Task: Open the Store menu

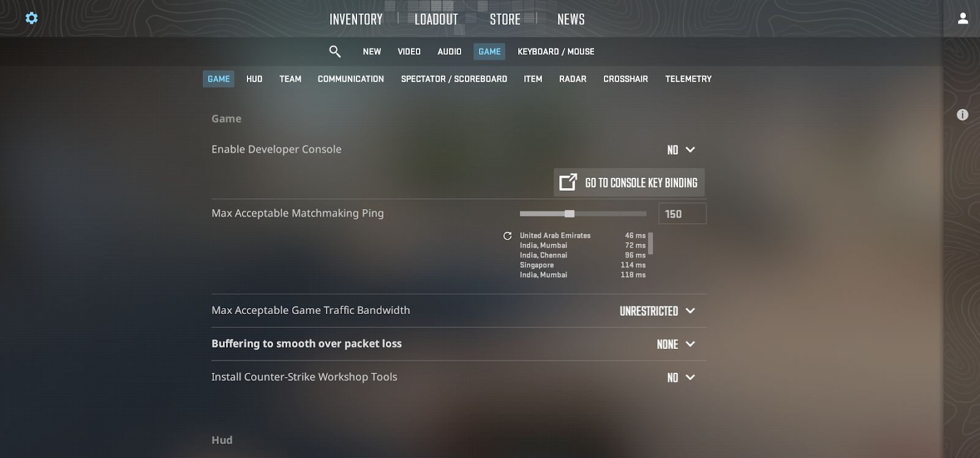Action: tap(505, 19)
